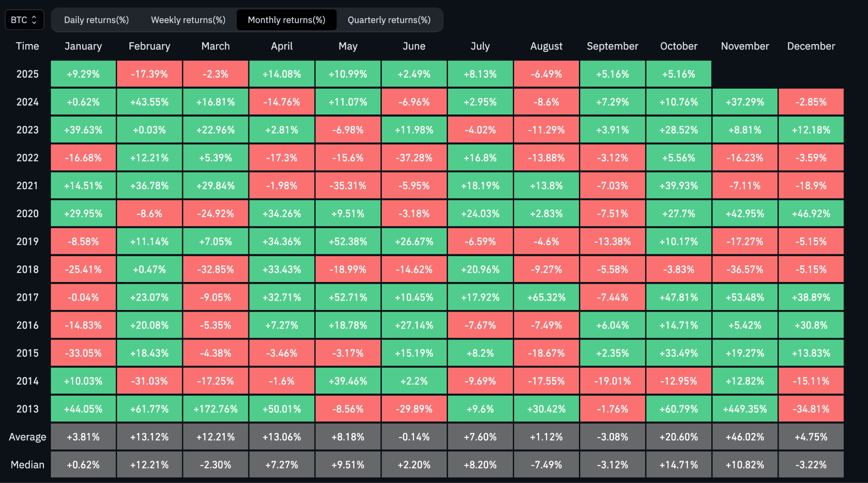Select the November 2024 +37.29% cell
This screenshot has width=868, height=483.
click(x=745, y=102)
